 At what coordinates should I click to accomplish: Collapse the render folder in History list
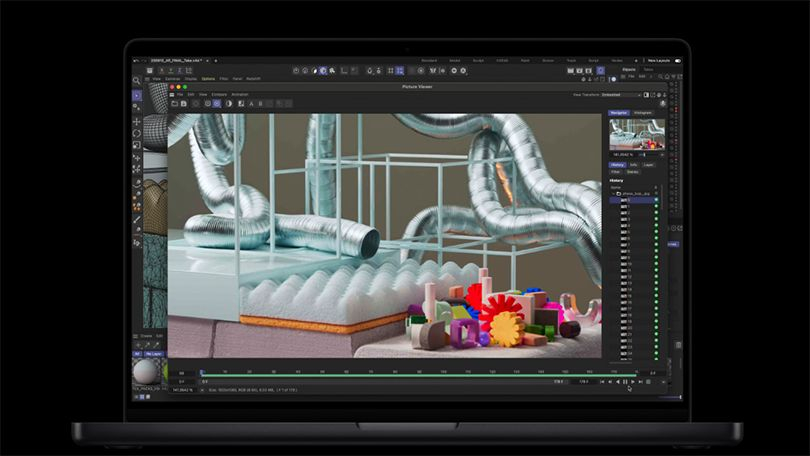[613, 193]
